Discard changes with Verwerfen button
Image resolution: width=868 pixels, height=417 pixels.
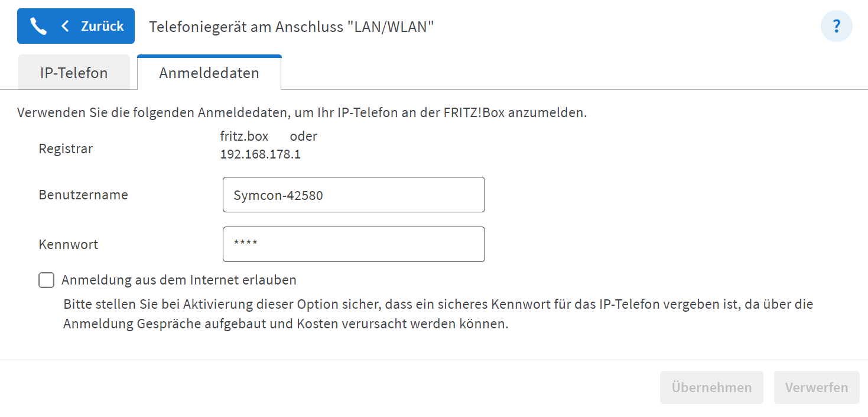pos(817,387)
